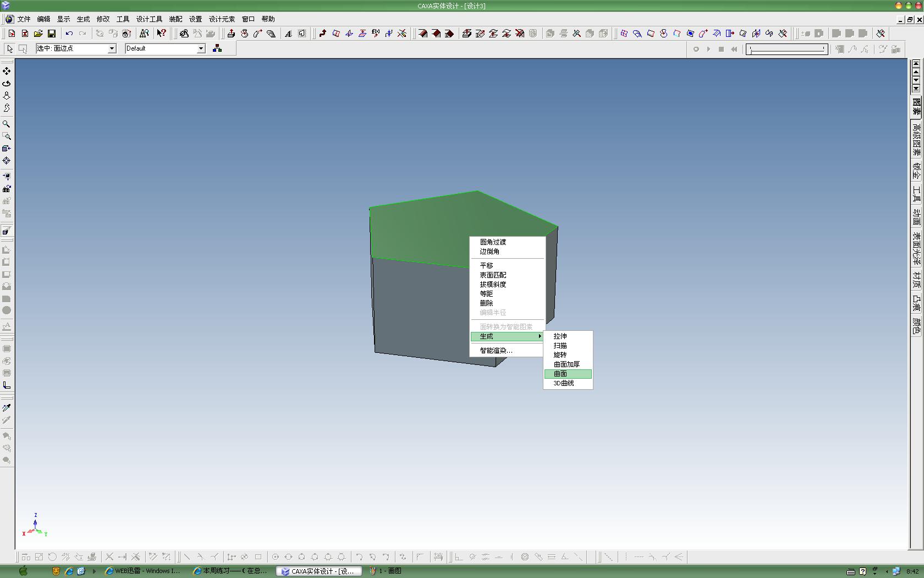
Task: Click the eyedropper tool in left toolbar
Action: click(7, 408)
